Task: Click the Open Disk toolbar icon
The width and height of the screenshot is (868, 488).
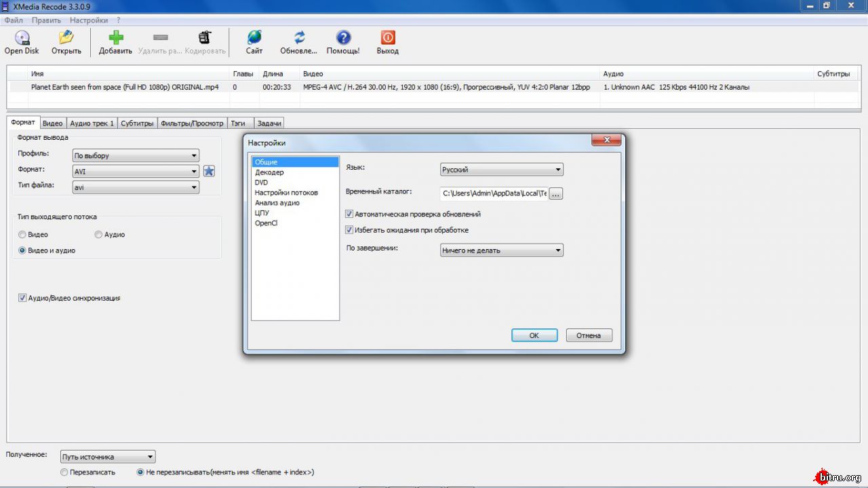Action: (x=22, y=37)
